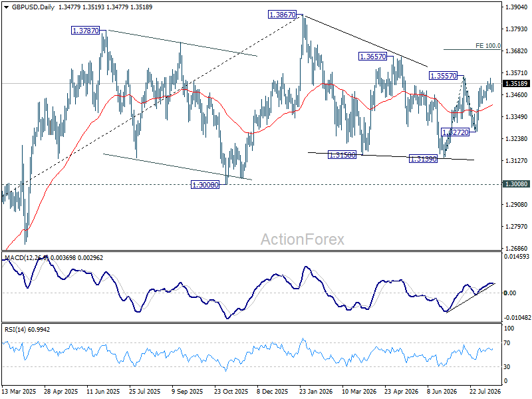Viewport: 532px width, 399px height.
Task: Click the 1.30080 axis level marker
Action: click(516, 184)
